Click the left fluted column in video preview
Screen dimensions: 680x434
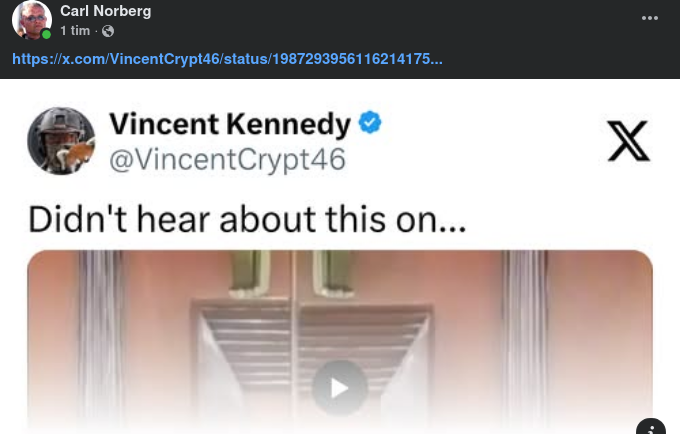(100, 338)
